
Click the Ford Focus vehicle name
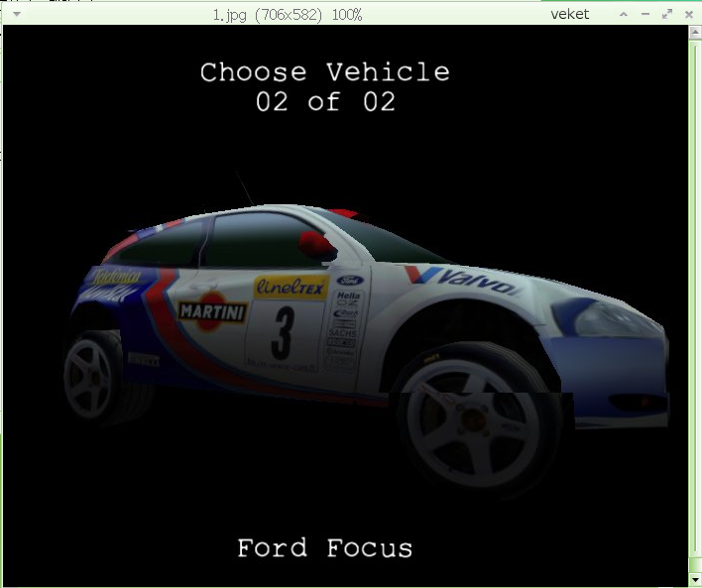pos(324,548)
